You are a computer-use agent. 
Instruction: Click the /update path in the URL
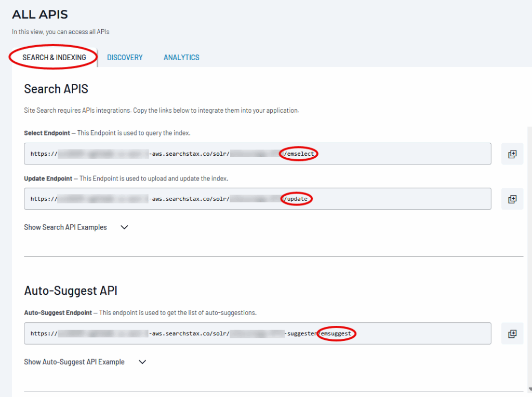[296, 199]
